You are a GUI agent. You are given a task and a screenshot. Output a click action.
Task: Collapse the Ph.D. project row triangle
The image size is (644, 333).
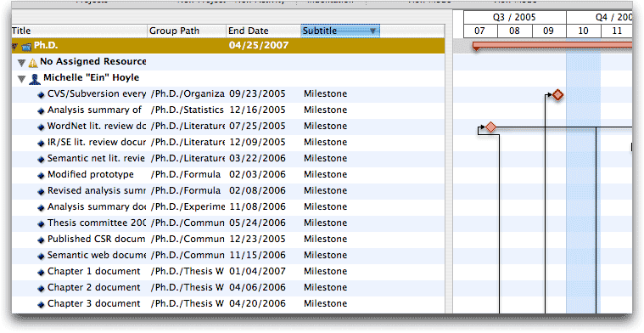point(14,47)
